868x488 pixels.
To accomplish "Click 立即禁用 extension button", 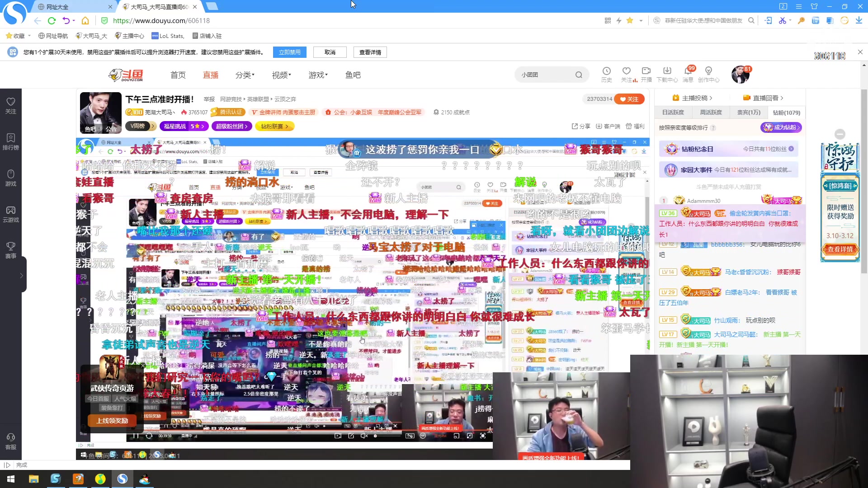I will [290, 52].
